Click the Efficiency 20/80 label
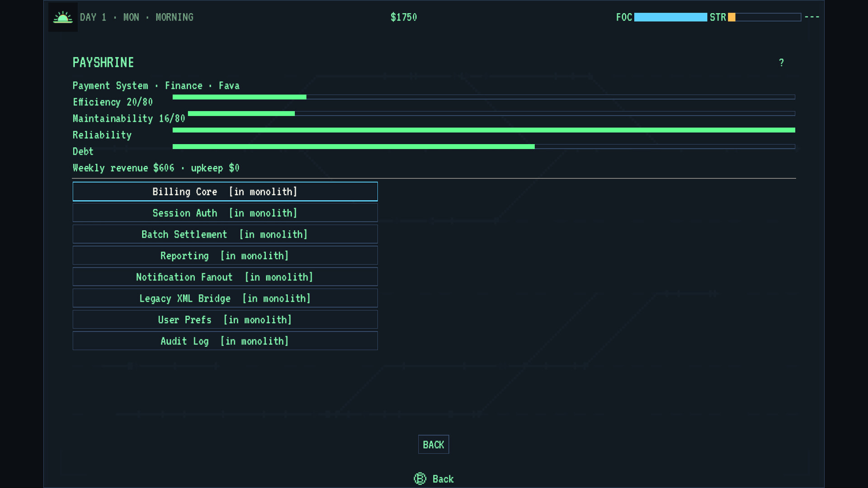This screenshot has width=868, height=488. 113,102
